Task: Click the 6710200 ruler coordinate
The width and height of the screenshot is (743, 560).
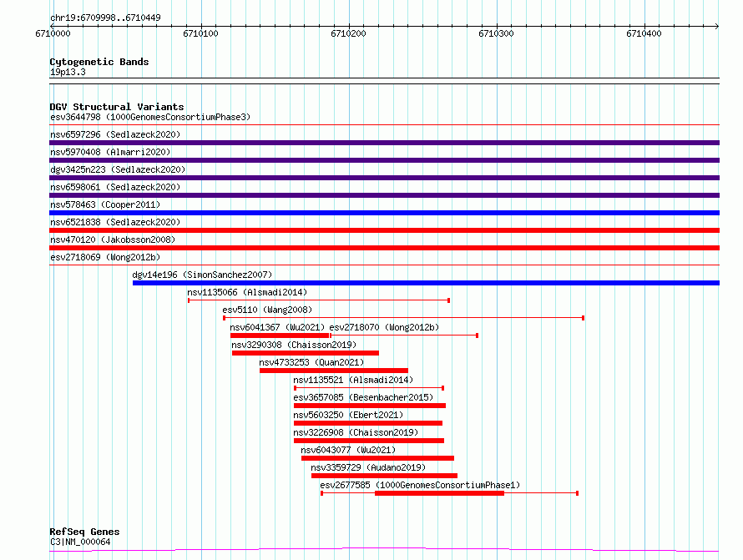Action: click(x=349, y=33)
